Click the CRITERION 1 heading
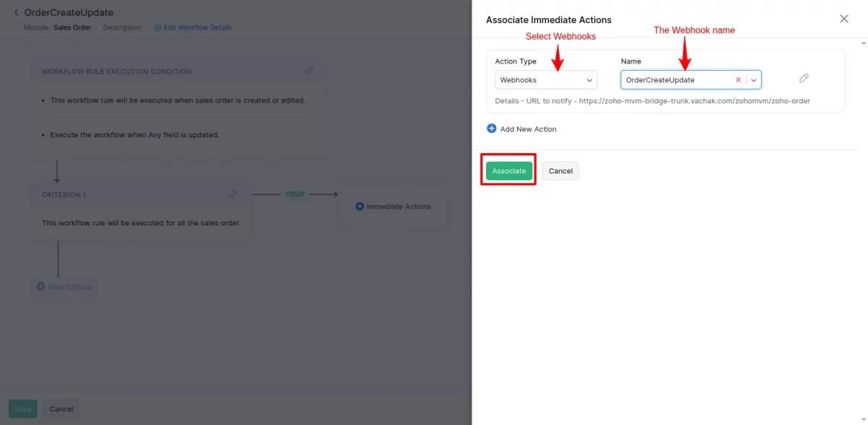868x425 pixels. [x=64, y=194]
